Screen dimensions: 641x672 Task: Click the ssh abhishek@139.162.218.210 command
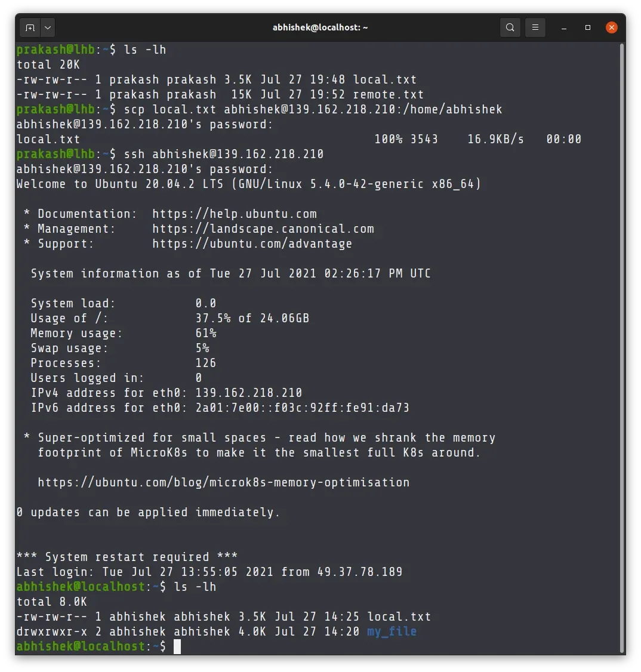tap(224, 155)
